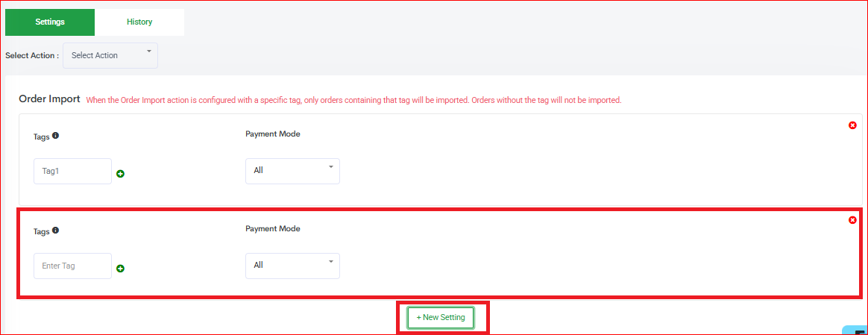Click the empty Enter Tag input field

(72, 266)
